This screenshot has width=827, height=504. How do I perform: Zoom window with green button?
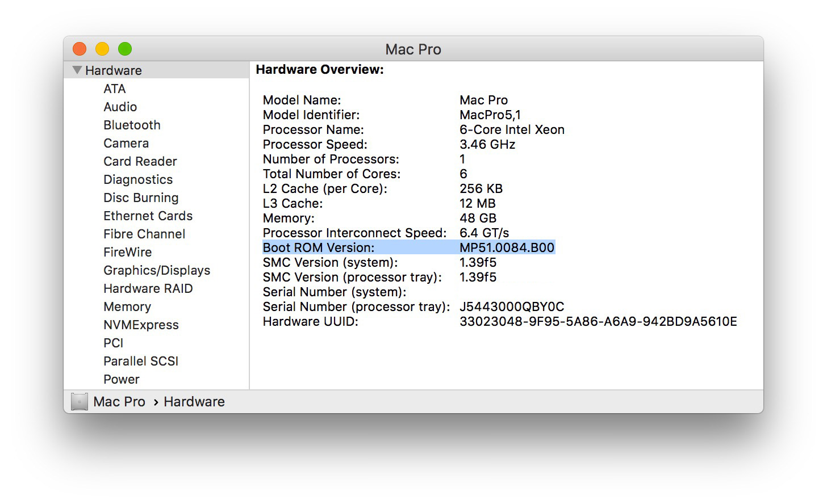point(125,49)
